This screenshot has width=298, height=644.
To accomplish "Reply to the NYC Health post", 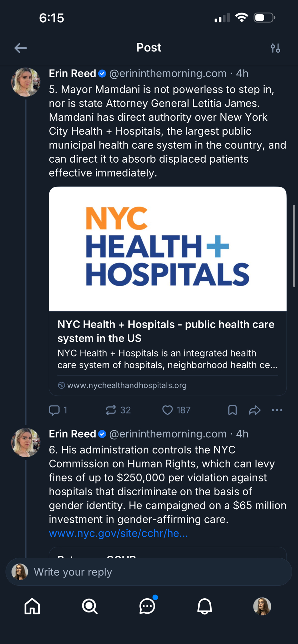I will [54, 410].
